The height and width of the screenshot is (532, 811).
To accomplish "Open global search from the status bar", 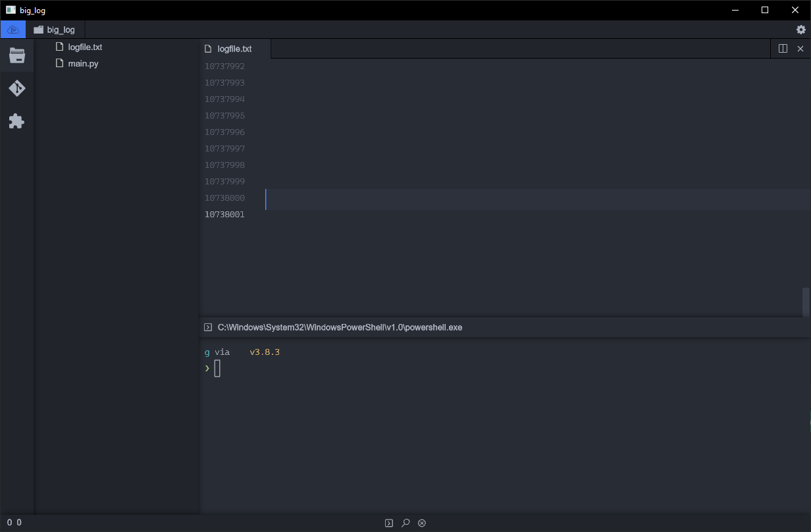I will [405, 522].
